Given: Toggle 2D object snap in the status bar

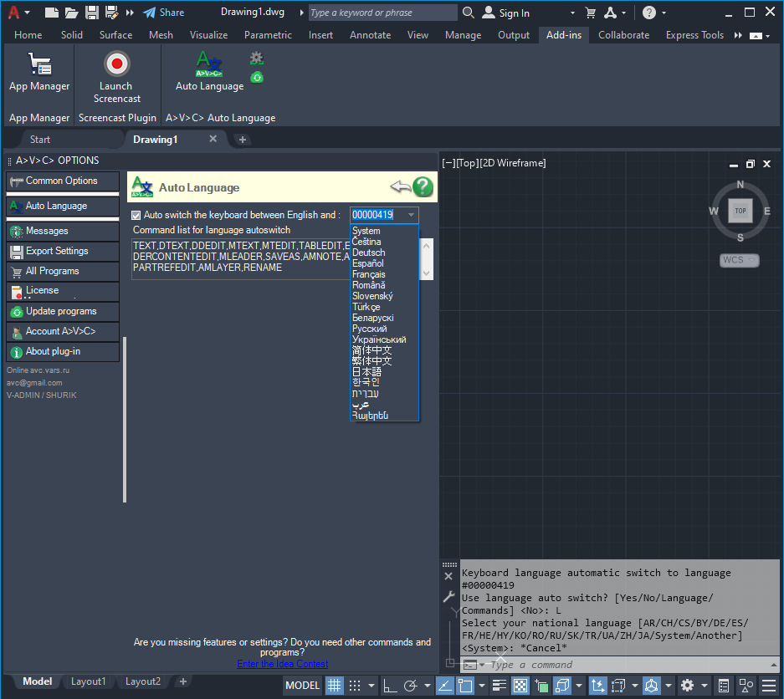Looking at the screenshot, I should coord(465,685).
